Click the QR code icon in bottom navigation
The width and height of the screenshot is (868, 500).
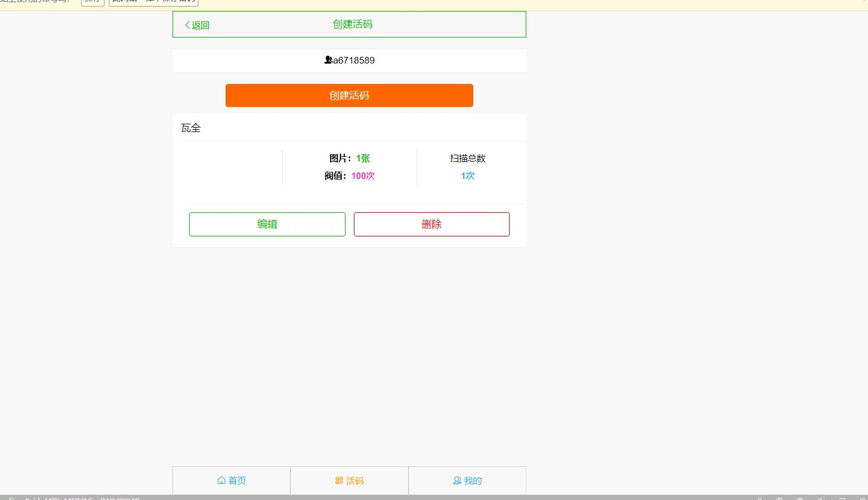[x=339, y=481]
